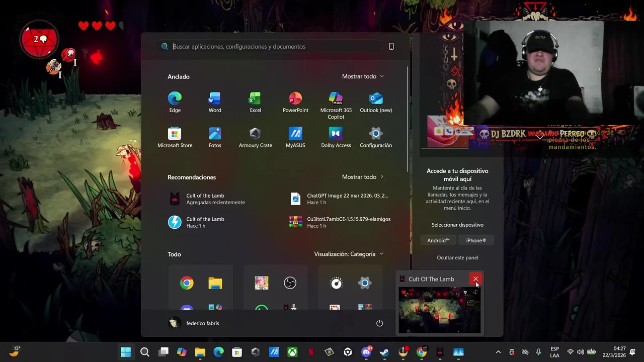The height and width of the screenshot is (362, 644).
Task: Open Edge from pinned apps
Action: coord(175,103)
